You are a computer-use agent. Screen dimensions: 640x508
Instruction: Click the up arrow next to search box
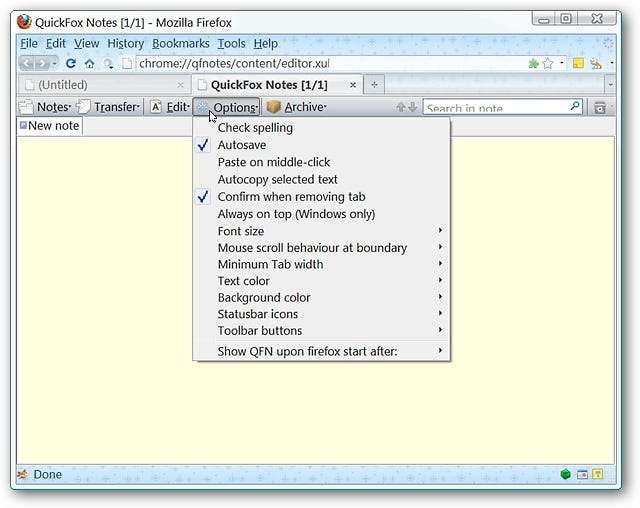point(401,107)
